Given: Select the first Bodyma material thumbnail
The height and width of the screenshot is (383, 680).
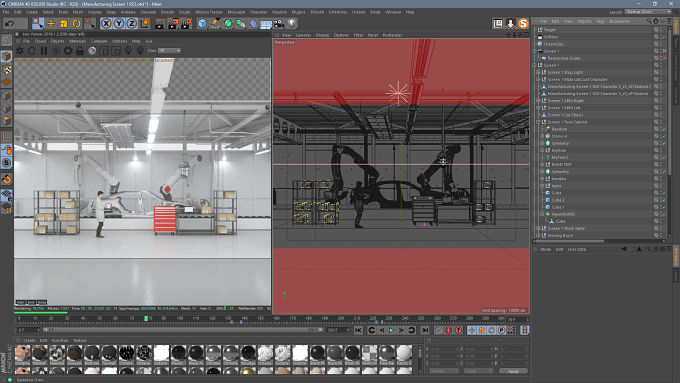Looking at the screenshot, I should tap(23, 355).
